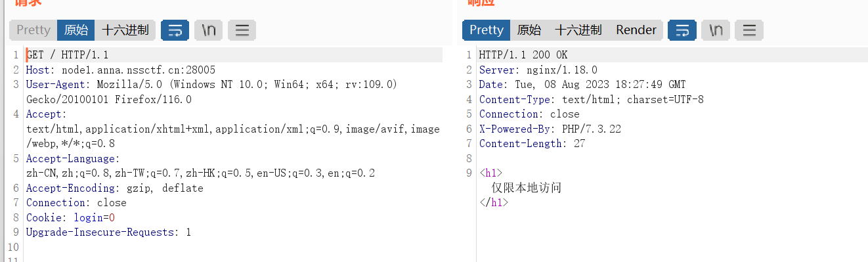
Task: Click Content-Length: 27 header
Action: pyautogui.click(x=532, y=144)
